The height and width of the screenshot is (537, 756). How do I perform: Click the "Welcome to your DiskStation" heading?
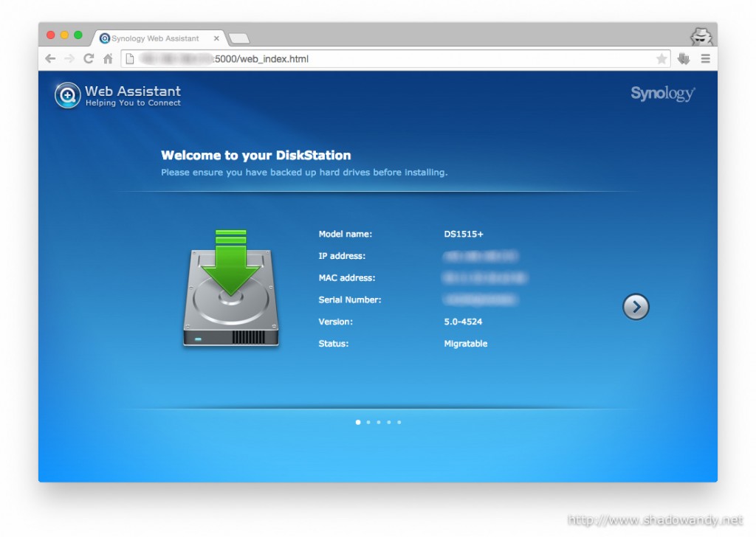(x=256, y=155)
